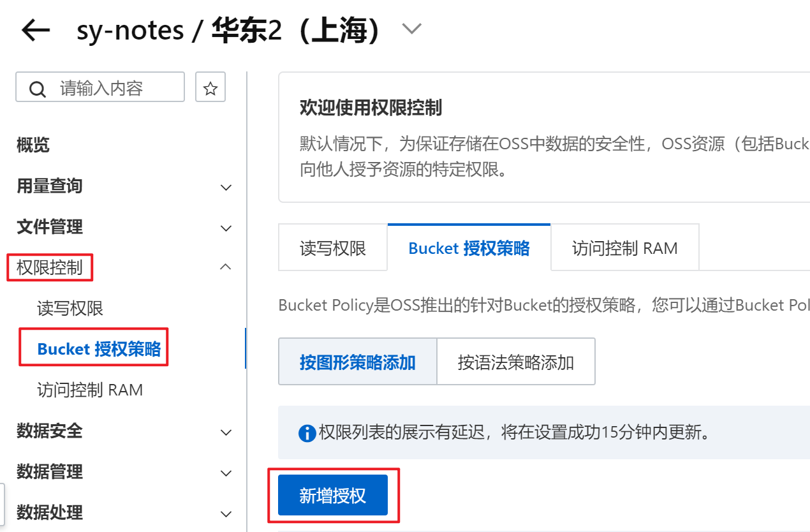Screen dimensions: 810x532
Task: Click the search magnifier icon
Action: 38,89
